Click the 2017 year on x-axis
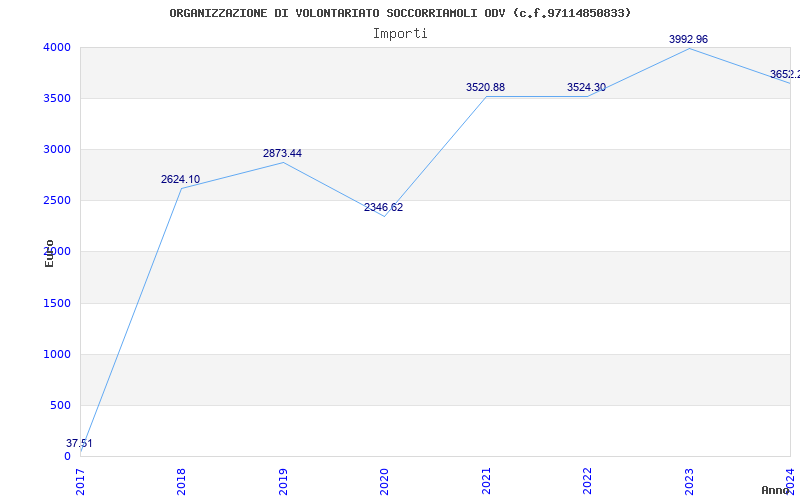 coord(81,480)
